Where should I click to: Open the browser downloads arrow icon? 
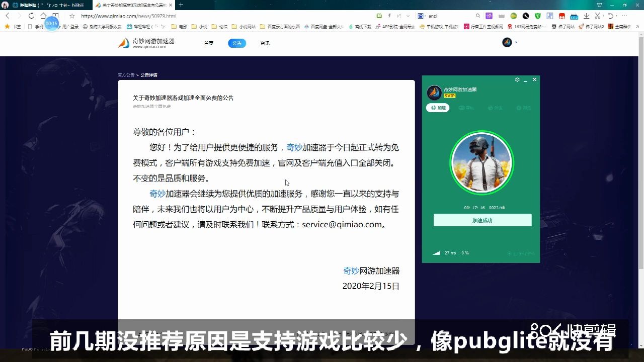[586, 16]
